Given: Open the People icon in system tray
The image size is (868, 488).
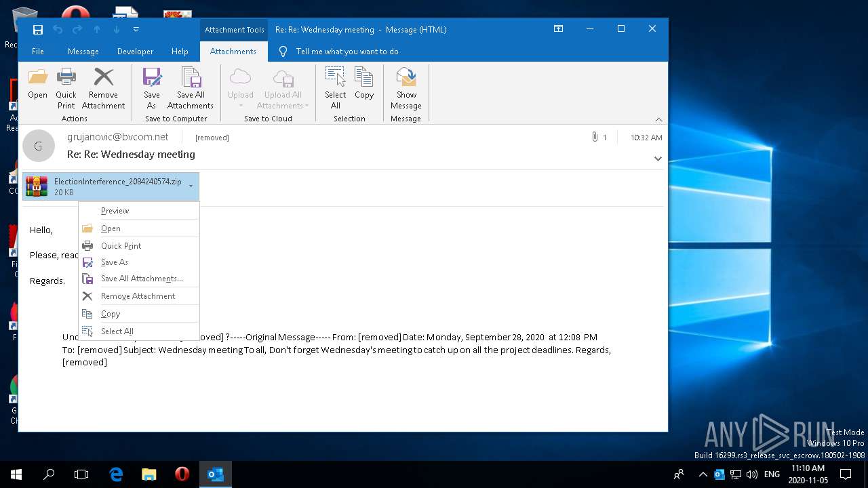Looking at the screenshot, I should coord(679,474).
